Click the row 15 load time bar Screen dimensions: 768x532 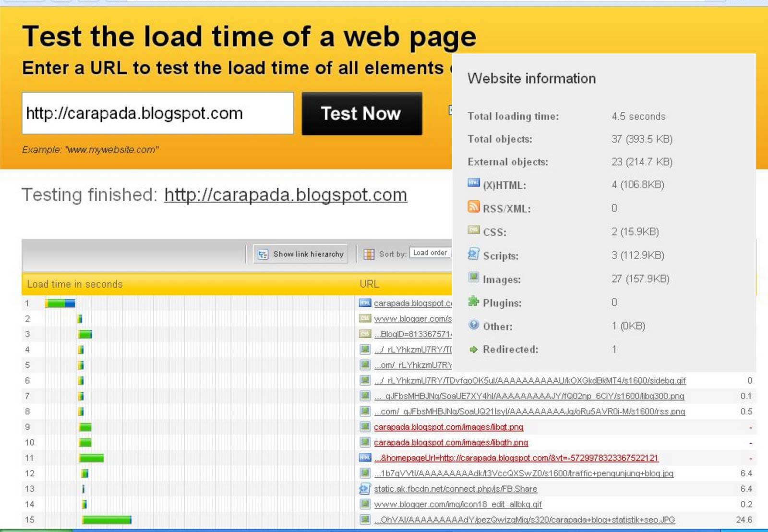(x=107, y=520)
